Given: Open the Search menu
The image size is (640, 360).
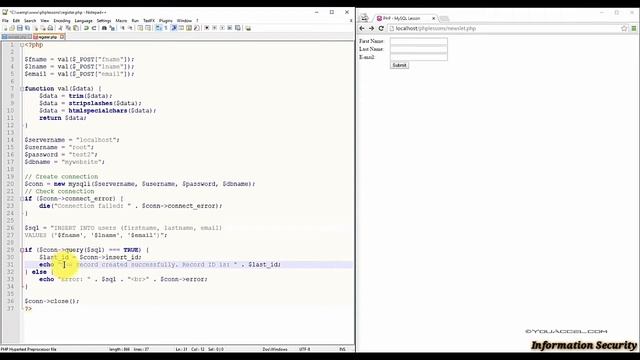Looking at the screenshot, I should (30, 20).
